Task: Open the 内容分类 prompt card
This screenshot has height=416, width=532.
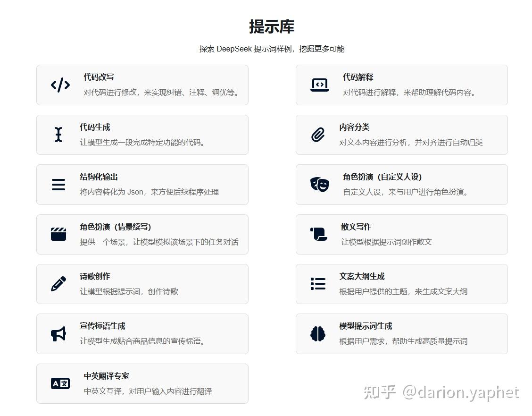Action: [401, 135]
